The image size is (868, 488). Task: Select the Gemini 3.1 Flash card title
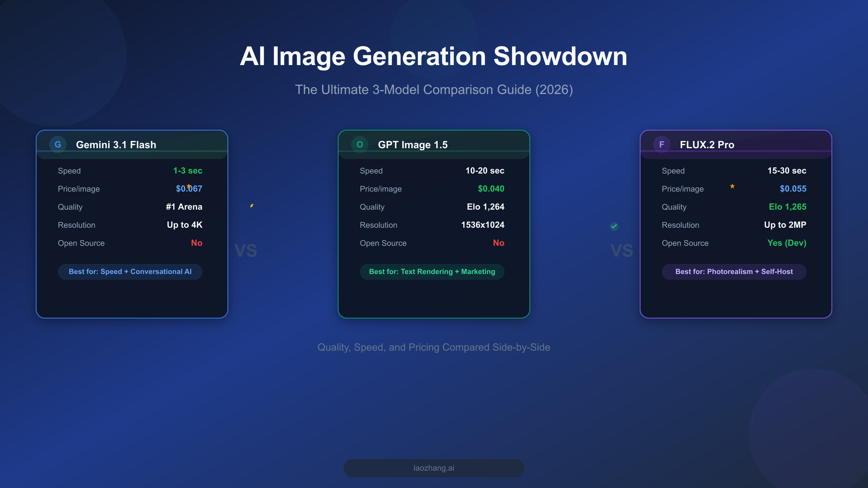click(116, 145)
